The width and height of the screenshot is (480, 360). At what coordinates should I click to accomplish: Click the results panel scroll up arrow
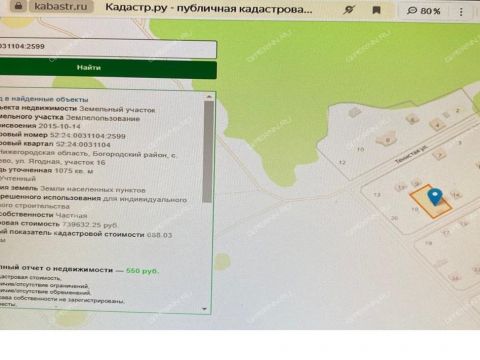tap(209, 97)
